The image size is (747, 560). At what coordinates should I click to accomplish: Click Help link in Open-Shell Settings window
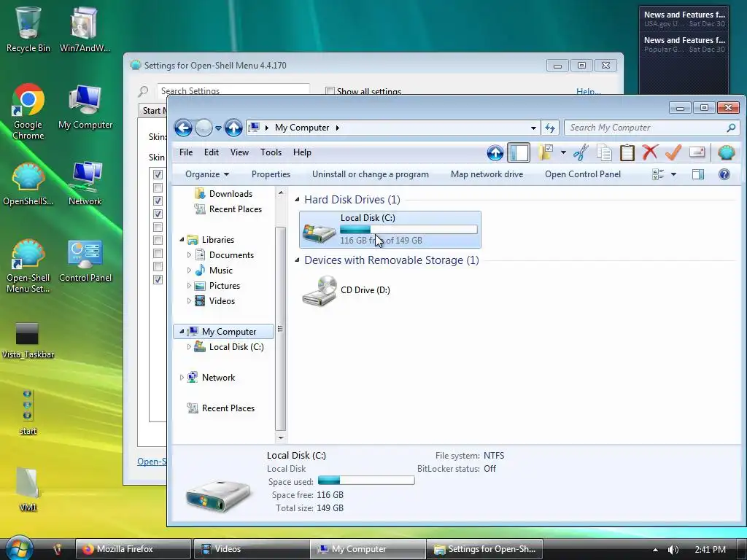(x=589, y=91)
